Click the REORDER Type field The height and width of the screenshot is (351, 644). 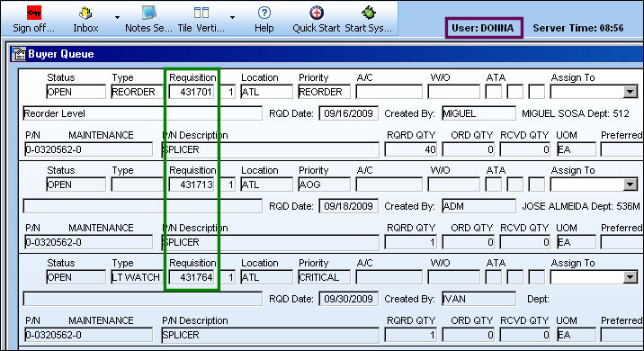137,92
